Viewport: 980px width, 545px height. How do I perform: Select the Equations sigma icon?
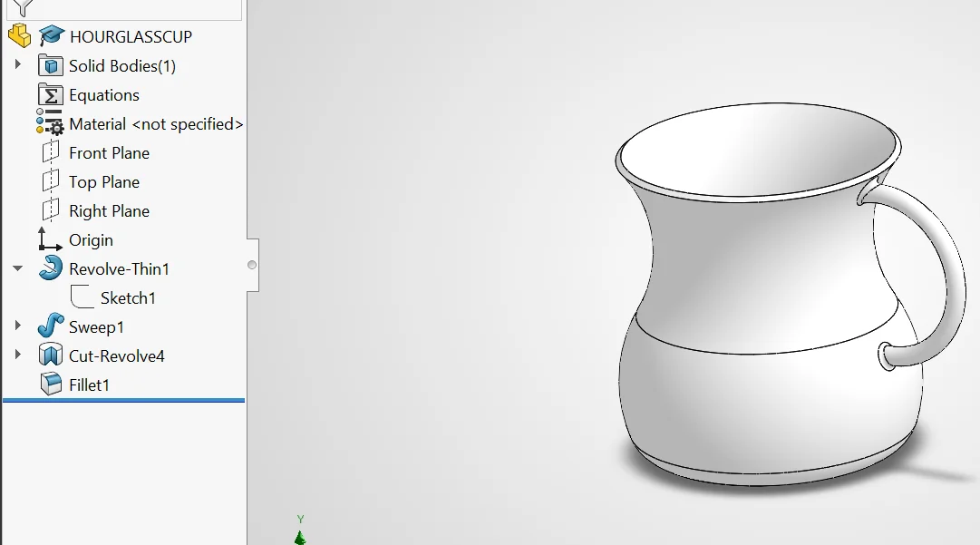point(51,95)
